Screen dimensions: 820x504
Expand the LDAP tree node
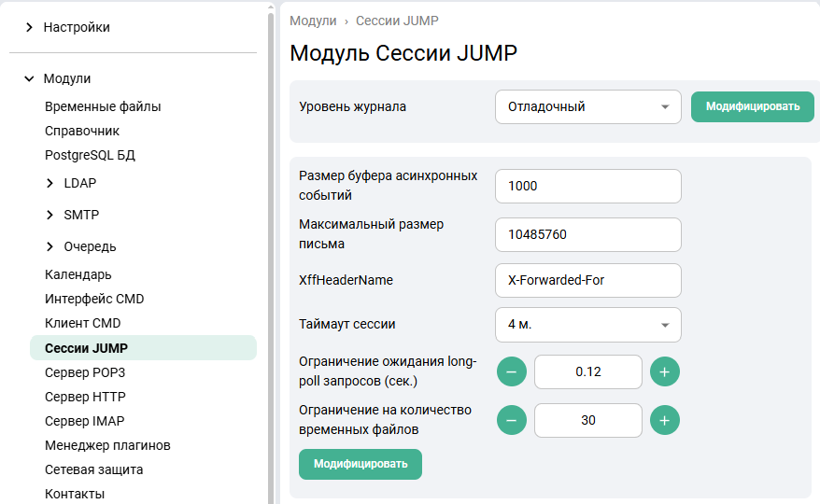[x=50, y=183]
